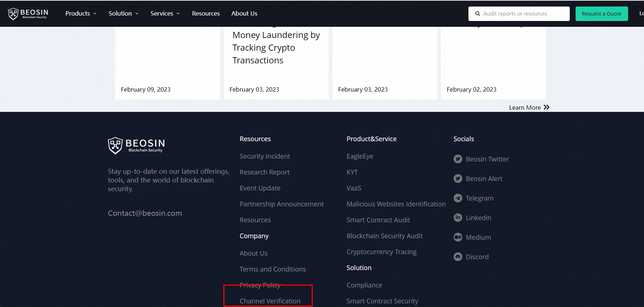Click the Audit reports search field

(x=519, y=14)
